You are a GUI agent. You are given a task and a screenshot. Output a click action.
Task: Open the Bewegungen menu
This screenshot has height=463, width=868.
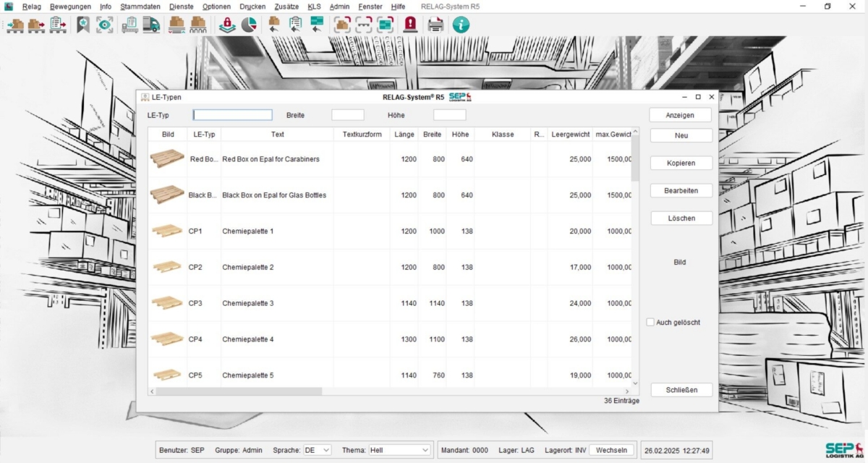tap(70, 7)
